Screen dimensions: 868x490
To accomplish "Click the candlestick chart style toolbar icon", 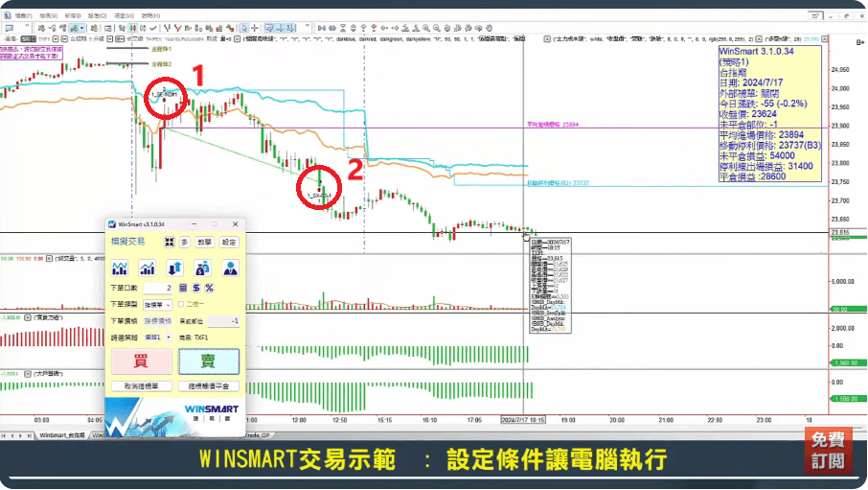I will pyautogui.click(x=132, y=28).
